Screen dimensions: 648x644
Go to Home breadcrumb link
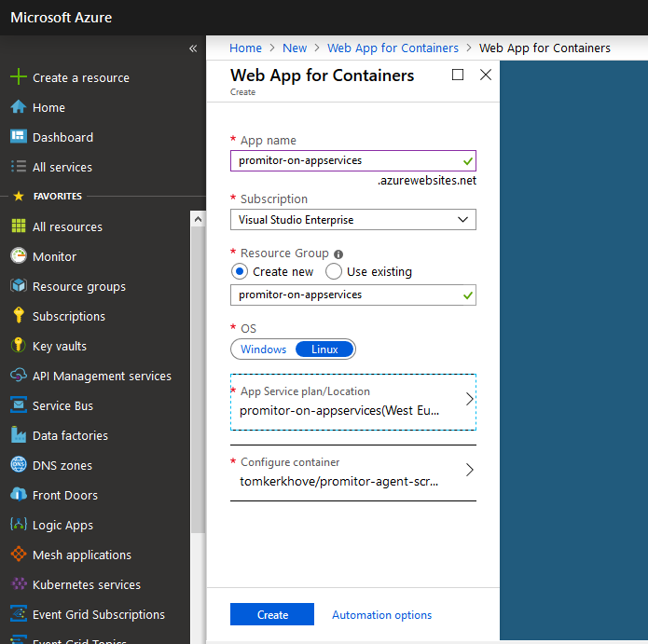click(245, 48)
